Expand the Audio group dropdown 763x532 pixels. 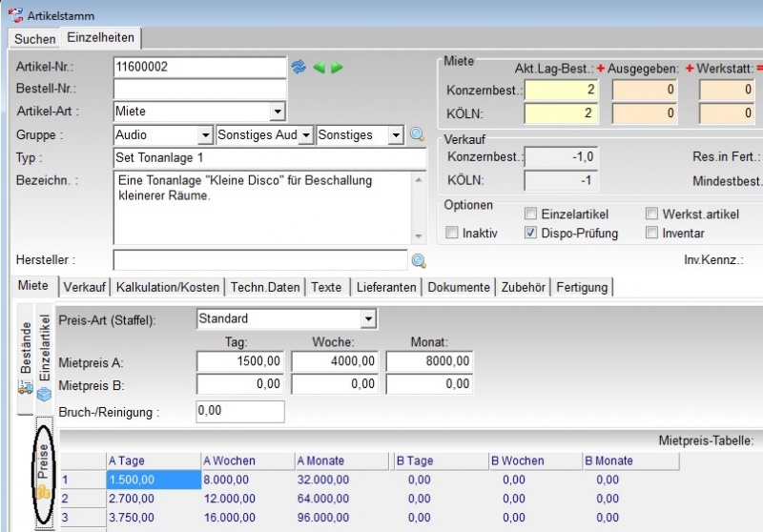click(205, 135)
